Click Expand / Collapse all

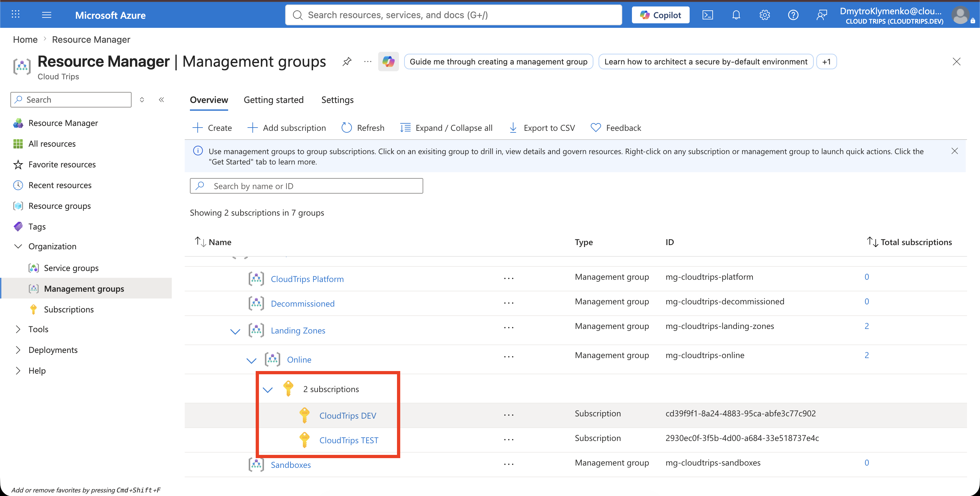coord(446,128)
